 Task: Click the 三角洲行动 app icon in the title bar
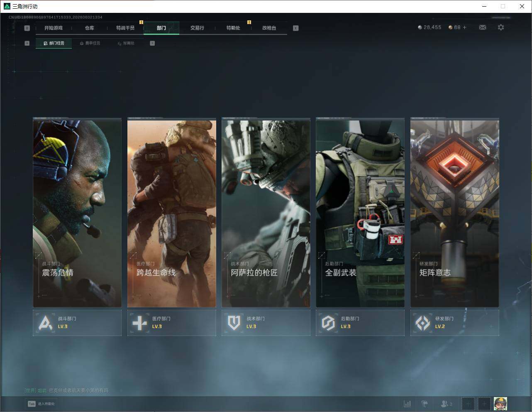click(x=7, y=6)
